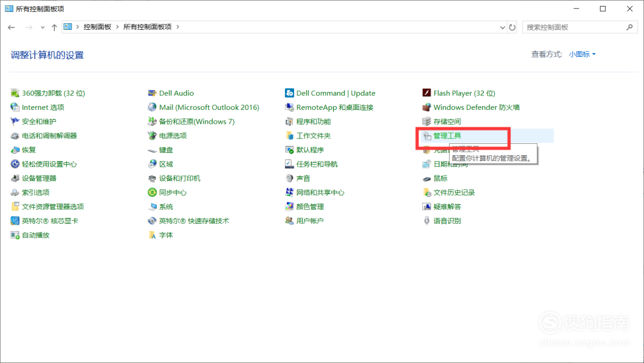Expand the chevron after 控制面板 breadcrumb
Screen dimensions: 644x363
click(x=117, y=27)
